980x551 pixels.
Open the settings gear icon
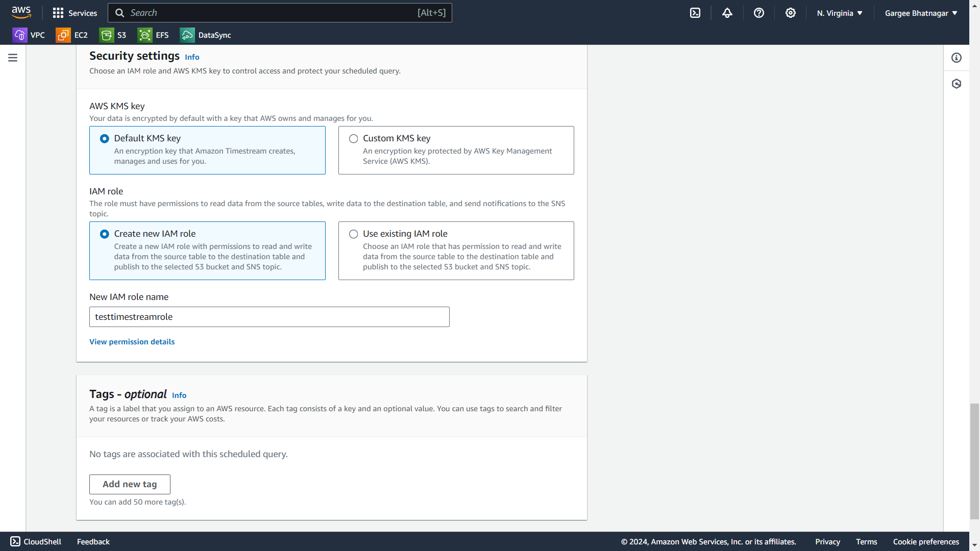[790, 13]
